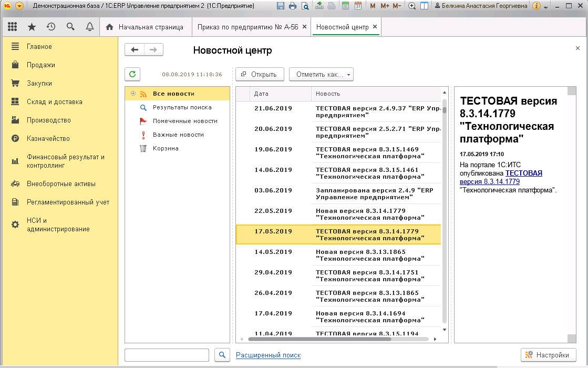Click the Print icon in title bar
This screenshot has width=588, height=368.
[x=293, y=6]
